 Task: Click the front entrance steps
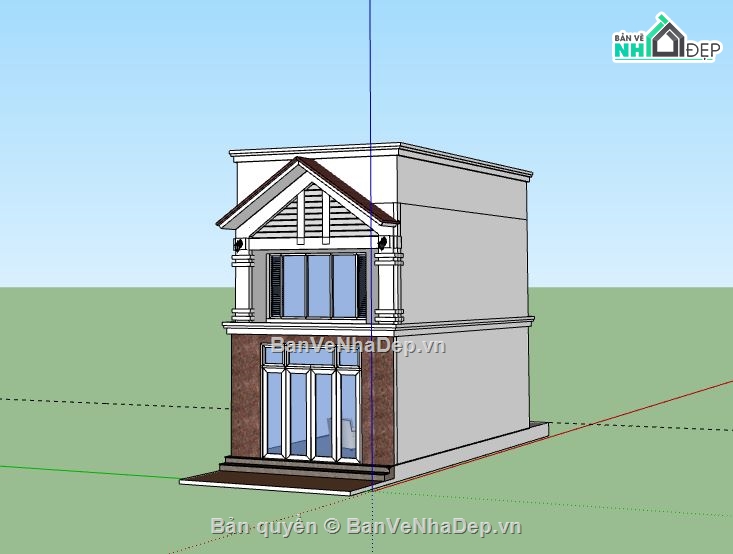click(300, 467)
